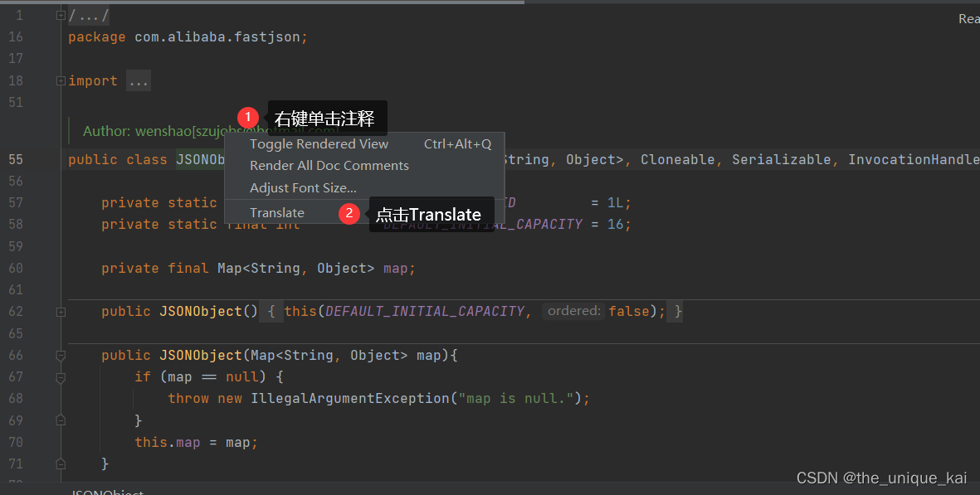The image size is (980, 495).
Task: Click the 'import' keyword on line 18
Action: [x=92, y=81]
